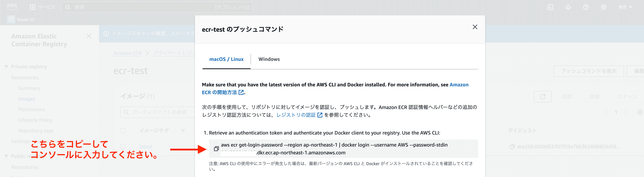The width and height of the screenshot is (644, 177).
Task: Click the Route 53 shortcut
Action: 21,19
